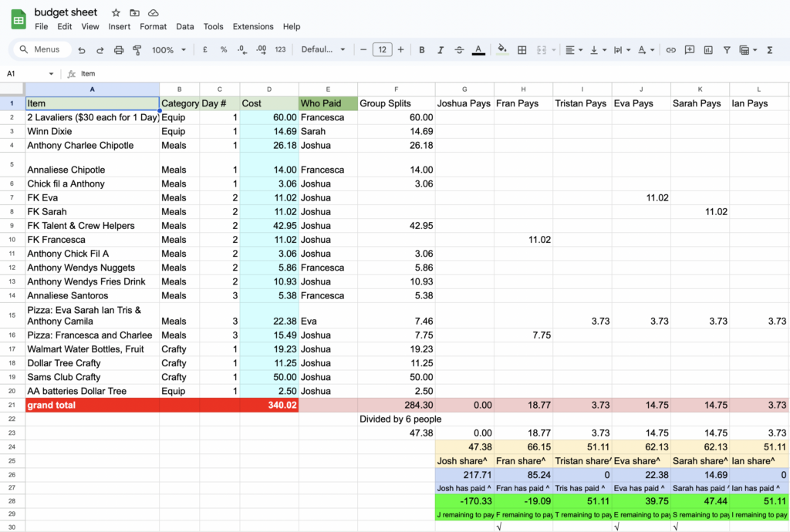790x532 pixels.
Task: Open the zoom 100% dropdown
Action: (169, 50)
